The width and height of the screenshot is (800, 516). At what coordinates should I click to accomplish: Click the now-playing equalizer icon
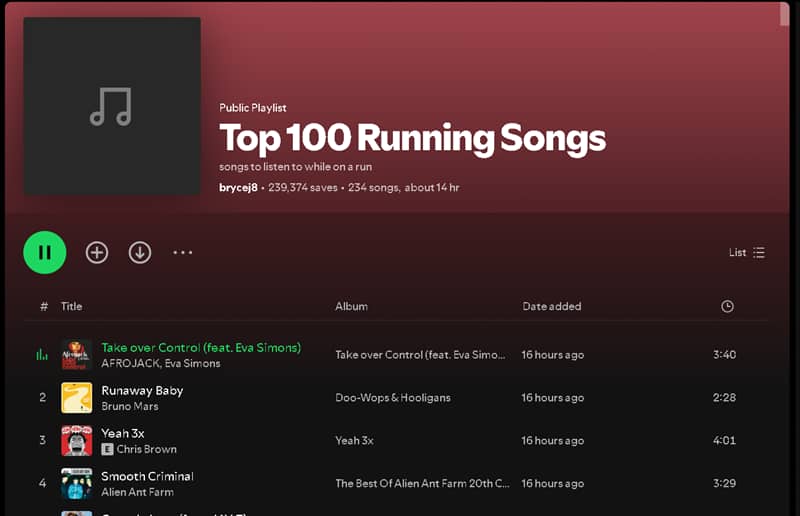pos(42,354)
